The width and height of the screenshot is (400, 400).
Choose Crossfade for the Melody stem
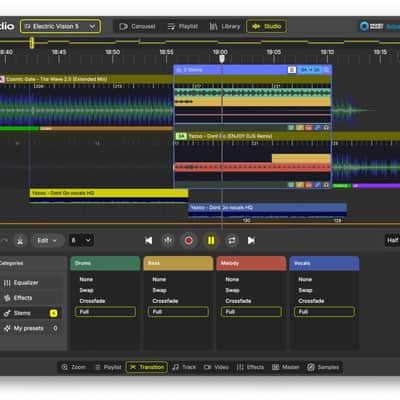point(238,301)
